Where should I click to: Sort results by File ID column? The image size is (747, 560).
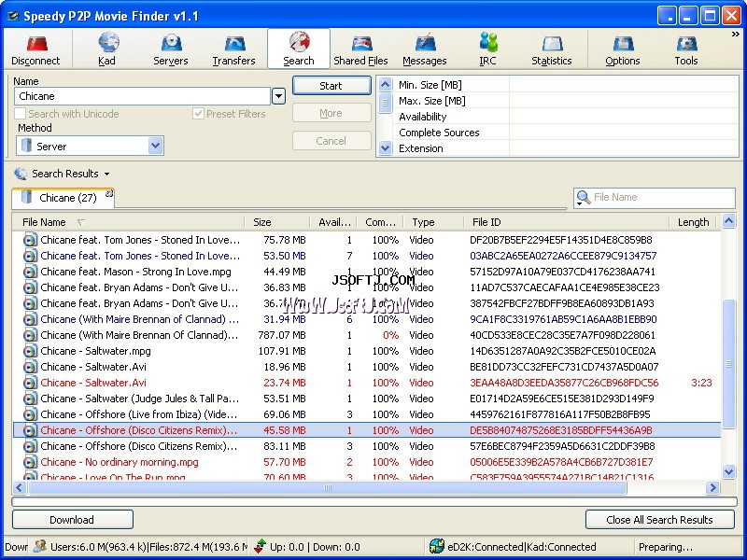[567, 222]
